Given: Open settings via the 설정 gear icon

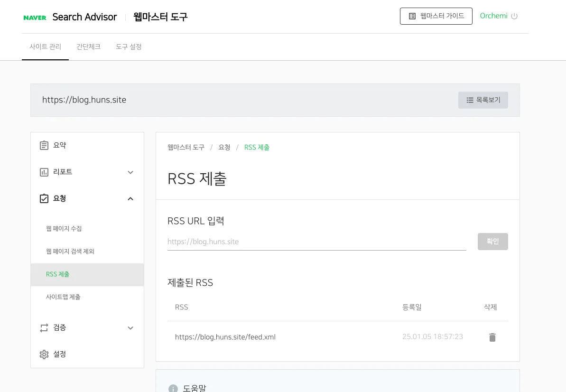Looking at the screenshot, I should 44,354.
